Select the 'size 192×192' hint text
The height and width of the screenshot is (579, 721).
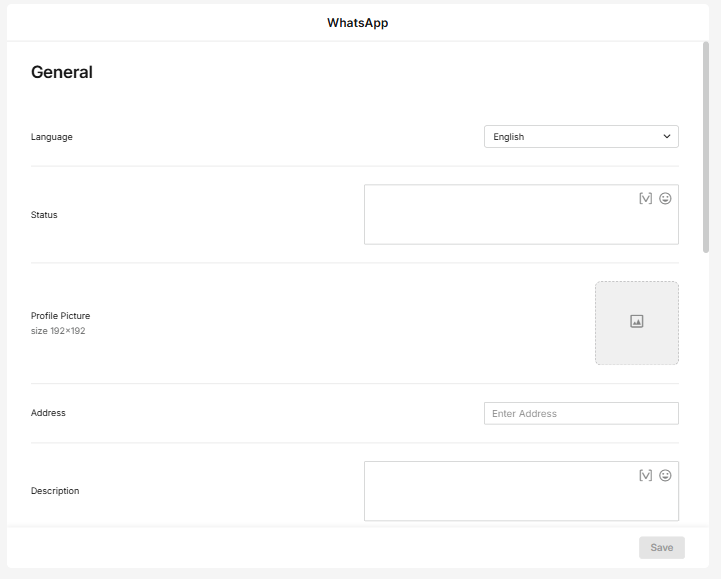[58, 331]
